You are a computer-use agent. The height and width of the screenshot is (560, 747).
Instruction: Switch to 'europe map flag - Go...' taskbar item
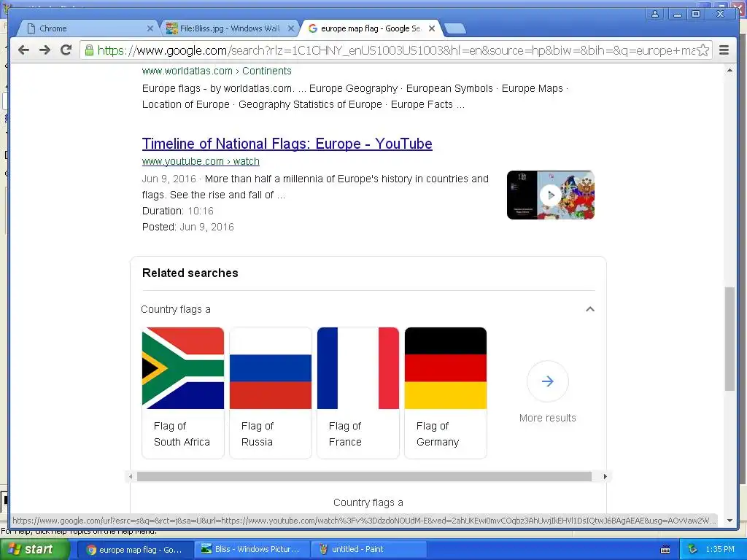pos(135,550)
